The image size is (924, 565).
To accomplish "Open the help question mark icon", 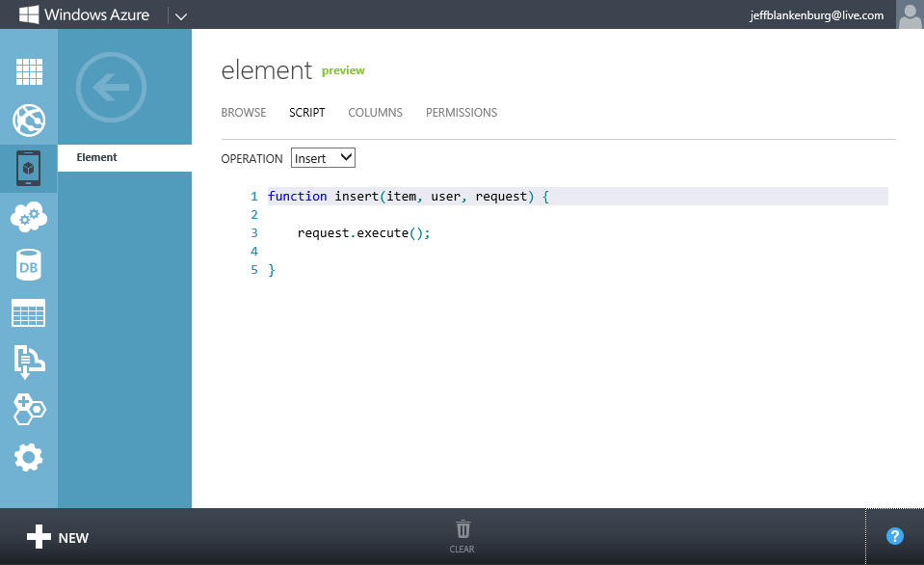I will pos(894,536).
